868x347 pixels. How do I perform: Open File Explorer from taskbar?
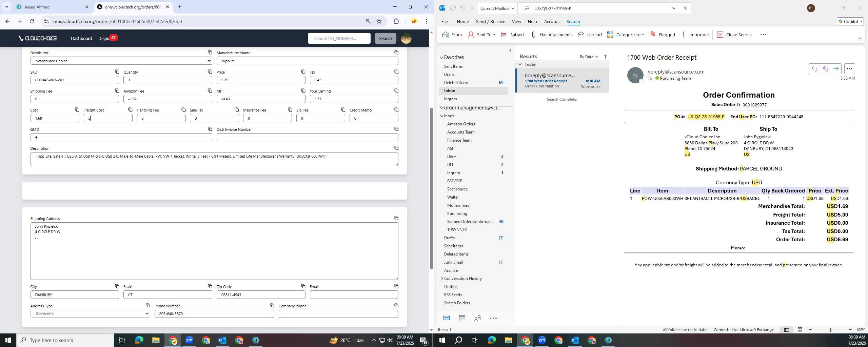[x=156, y=340]
